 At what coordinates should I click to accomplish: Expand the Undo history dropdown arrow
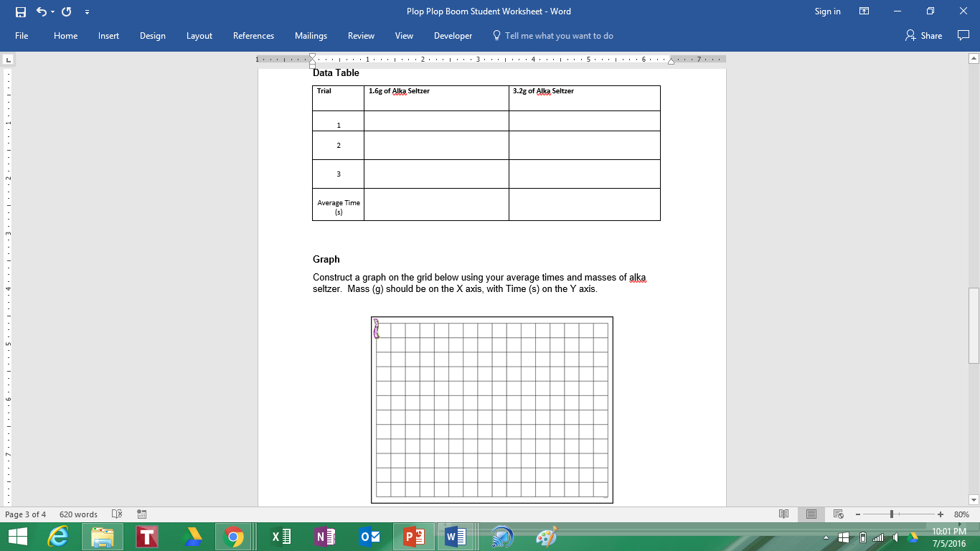click(53, 11)
